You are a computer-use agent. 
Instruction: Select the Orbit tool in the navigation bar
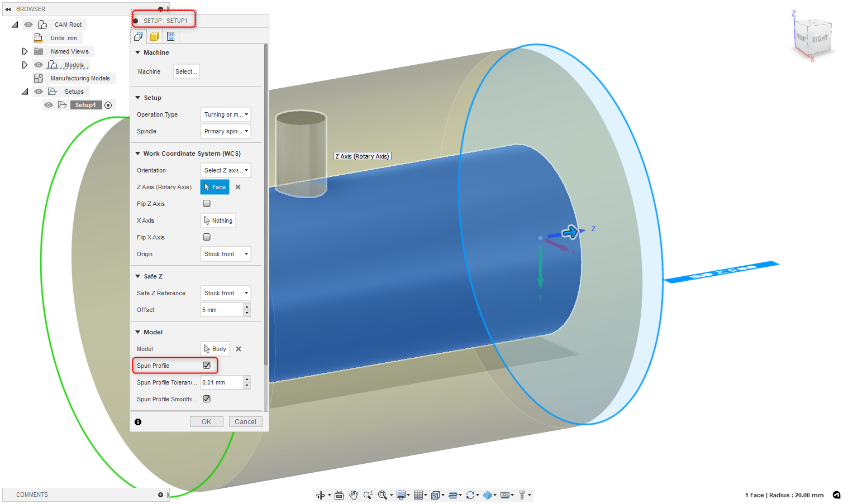tap(321, 495)
